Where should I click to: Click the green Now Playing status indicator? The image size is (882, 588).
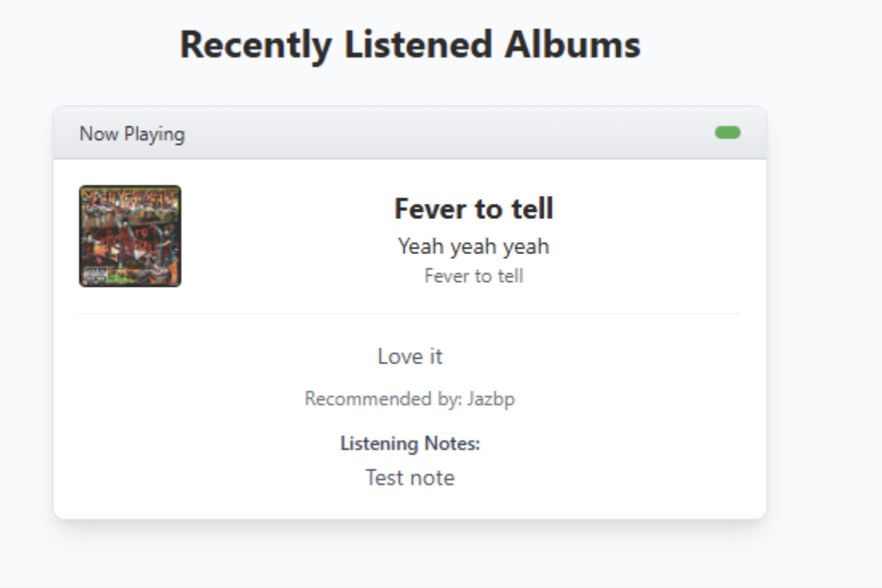pyautogui.click(x=728, y=133)
